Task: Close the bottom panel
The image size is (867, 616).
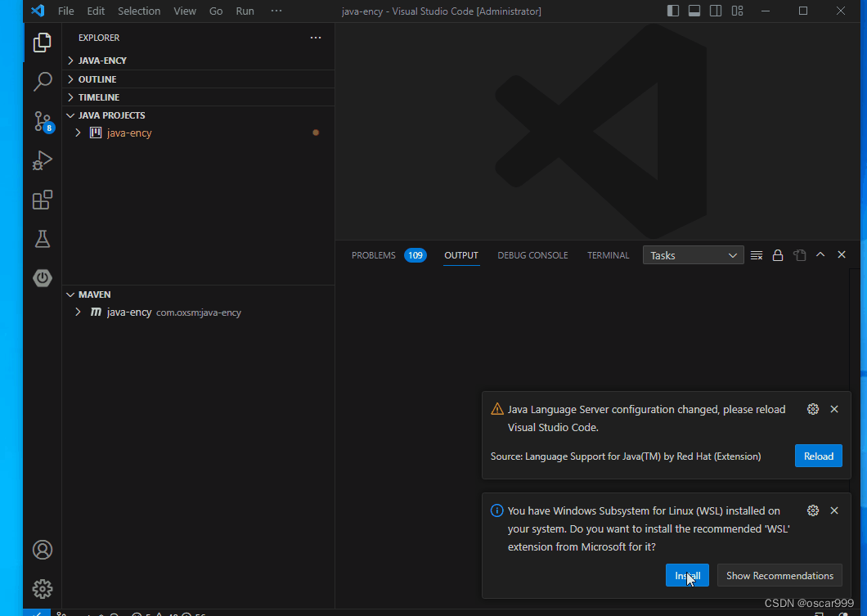Action: (x=842, y=255)
